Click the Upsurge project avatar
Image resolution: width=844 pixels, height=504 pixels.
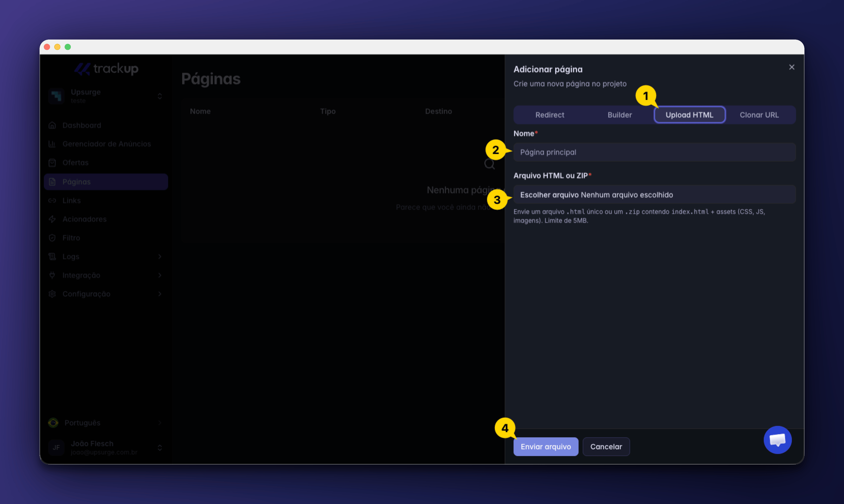(56, 96)
